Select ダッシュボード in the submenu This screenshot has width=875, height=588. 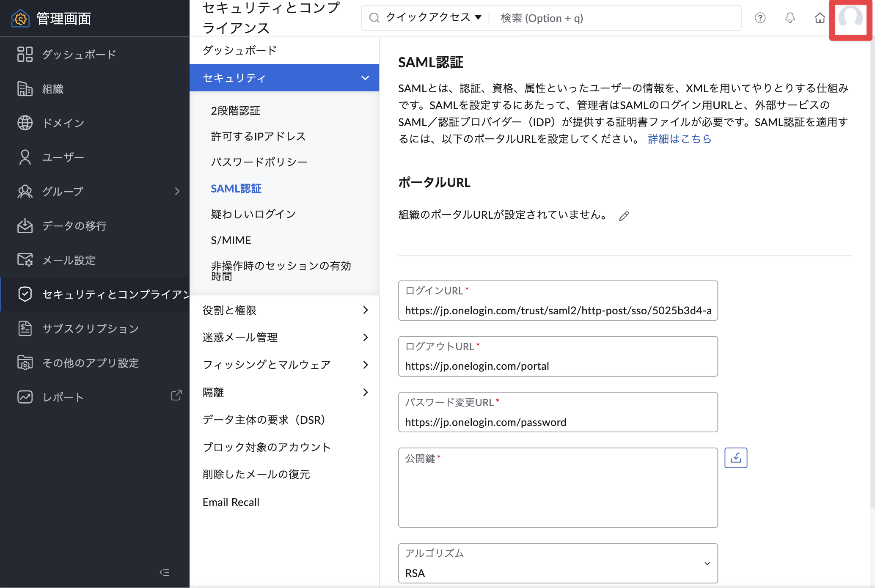click(x=239, y=50)
